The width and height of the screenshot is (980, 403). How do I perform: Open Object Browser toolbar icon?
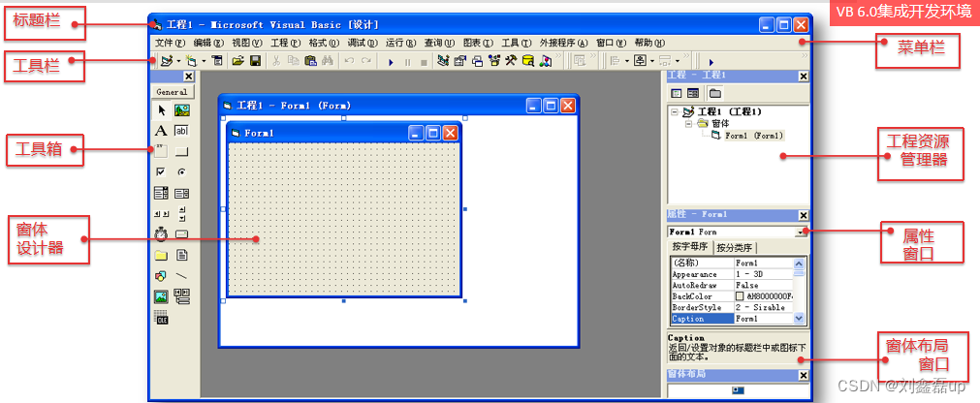(494, 61)
